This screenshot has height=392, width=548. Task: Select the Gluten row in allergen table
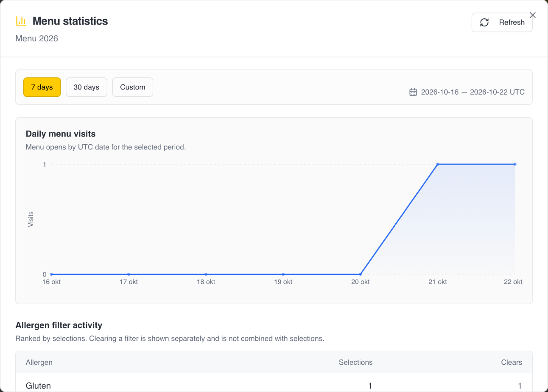(274, 383)
